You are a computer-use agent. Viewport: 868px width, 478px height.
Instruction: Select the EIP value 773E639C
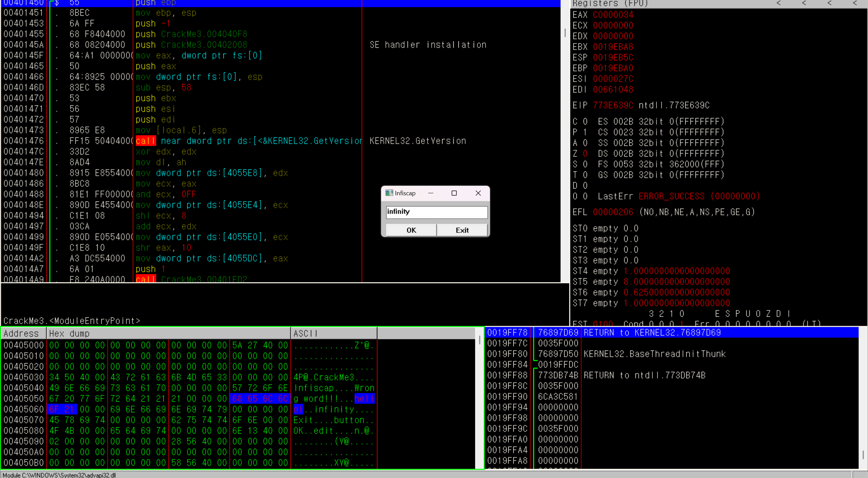coord(613,105)
